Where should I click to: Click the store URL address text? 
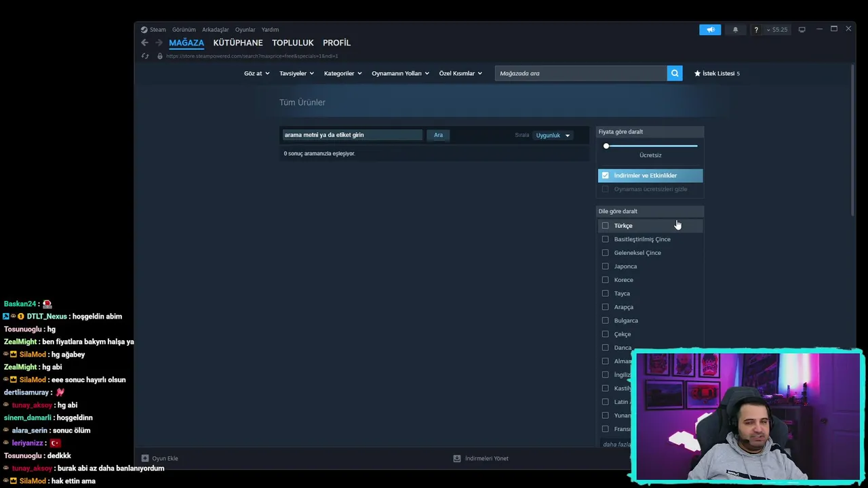252,56
